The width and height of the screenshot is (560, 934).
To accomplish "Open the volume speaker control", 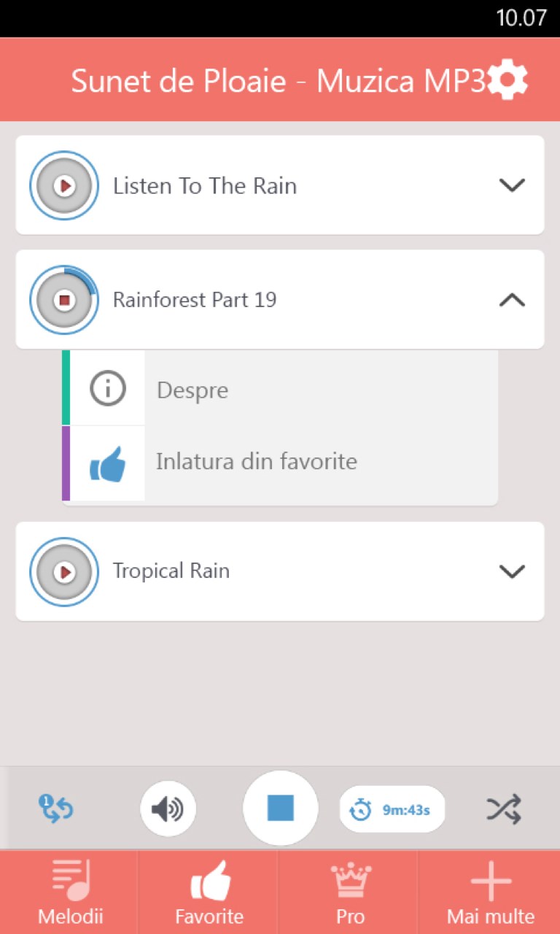I will pos(168,808).
